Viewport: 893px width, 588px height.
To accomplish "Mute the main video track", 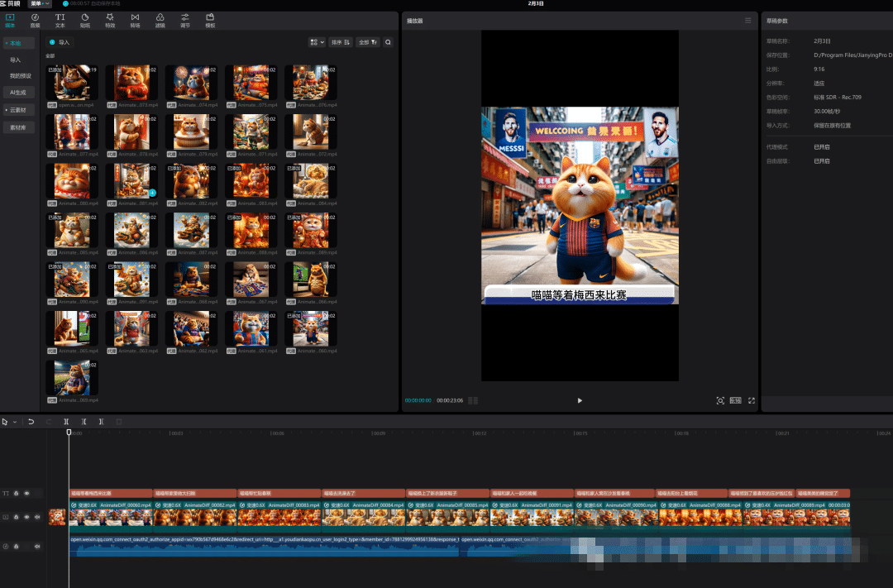I will [37, 517].
